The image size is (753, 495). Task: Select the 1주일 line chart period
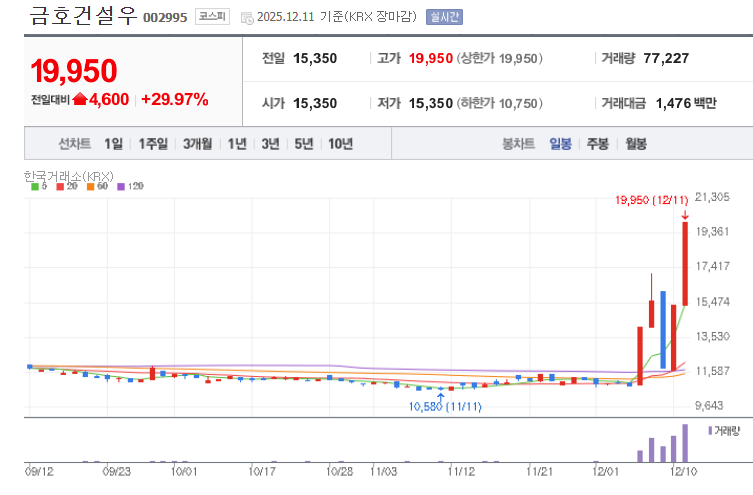153,144
